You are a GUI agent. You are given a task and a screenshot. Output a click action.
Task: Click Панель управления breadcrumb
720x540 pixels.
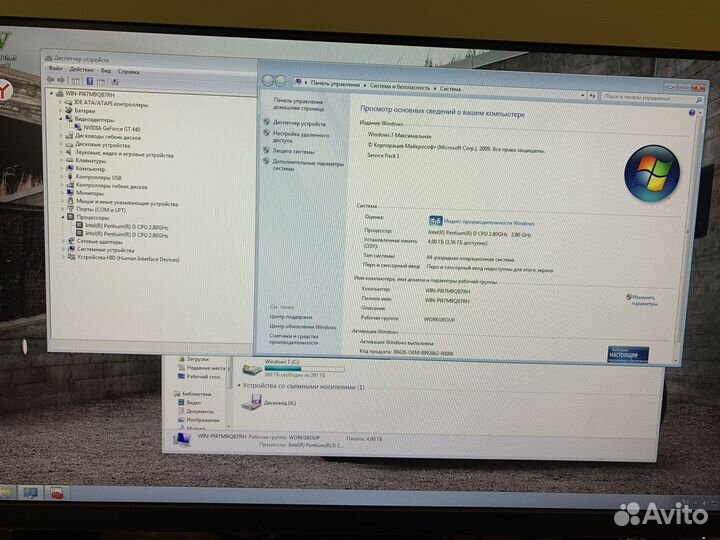[335, 84]
